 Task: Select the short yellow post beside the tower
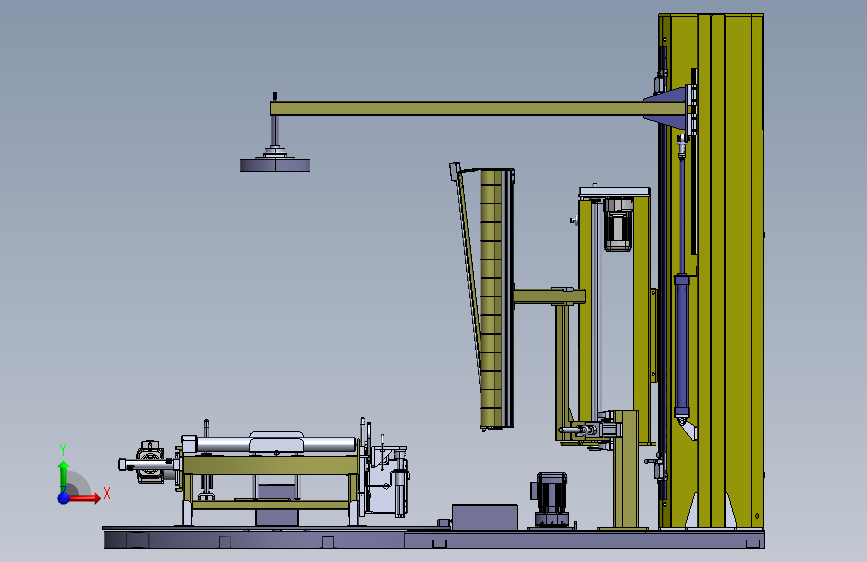click(x=626, y=469)
